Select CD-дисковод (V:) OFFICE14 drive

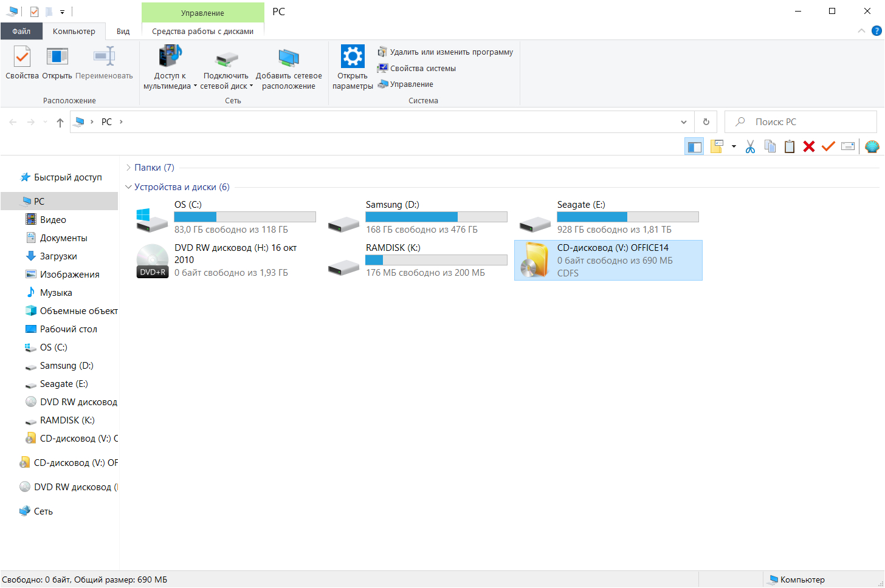pyautogui.click(x=608, y=260)
